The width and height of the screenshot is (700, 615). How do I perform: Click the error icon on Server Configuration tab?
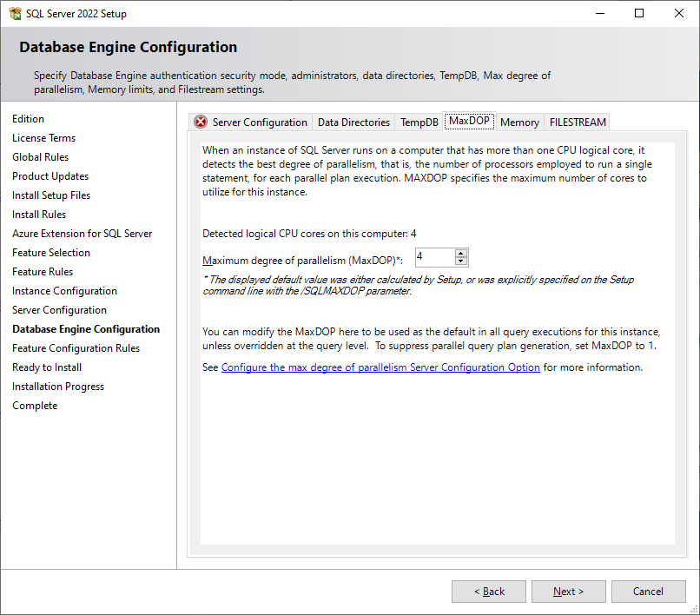[201, 122]
